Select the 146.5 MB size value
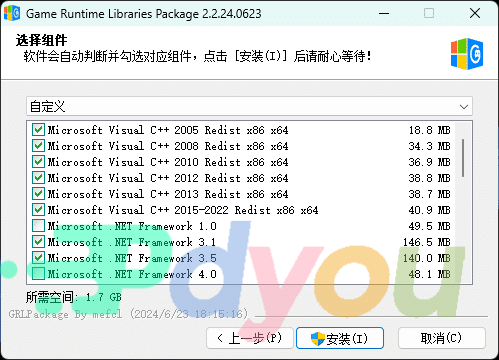Screen dimensions: 499x360 pos(427,242)
